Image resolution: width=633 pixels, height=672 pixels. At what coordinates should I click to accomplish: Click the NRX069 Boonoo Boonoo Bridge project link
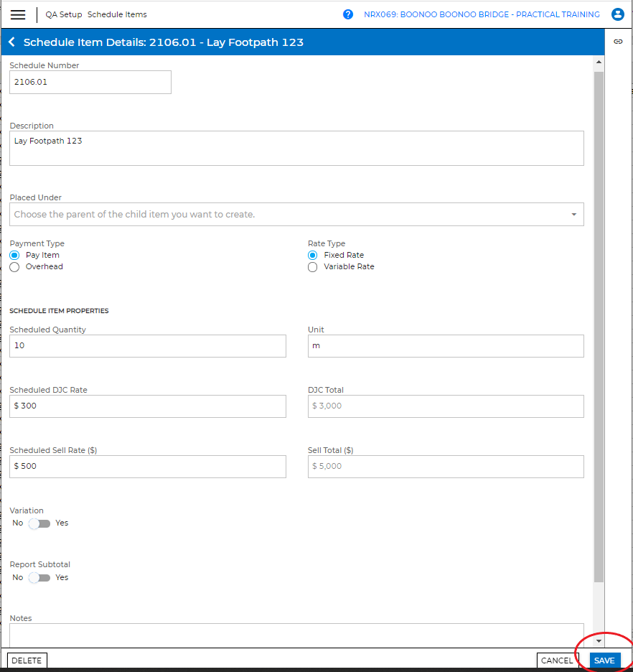click(482, 14)
